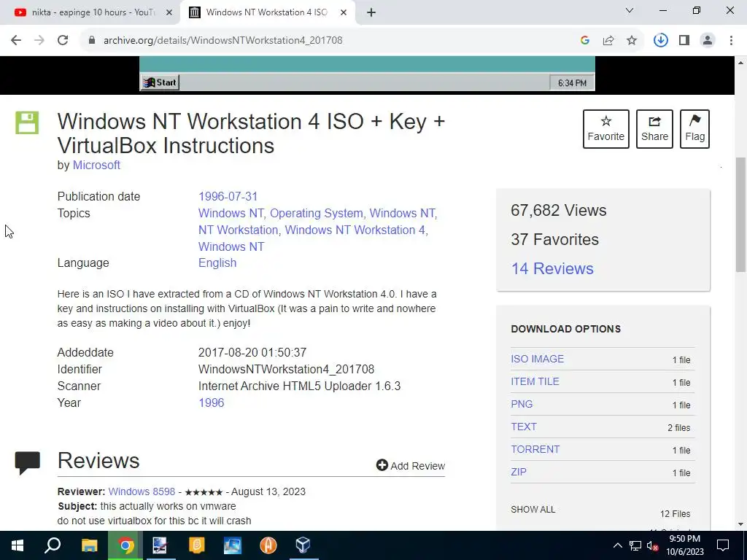Click the scrollbar down arrow
Viewport: 747px width, 560px height.
[x=741, y=525]
